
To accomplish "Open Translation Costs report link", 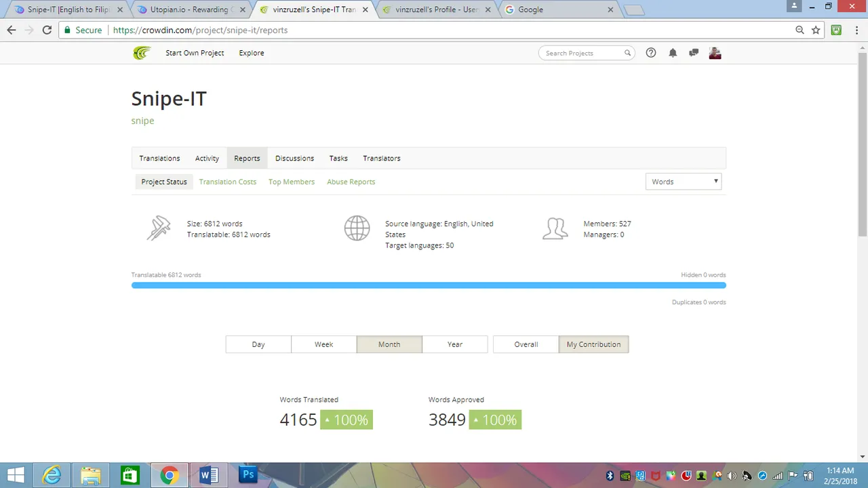I will pos(228,182).
